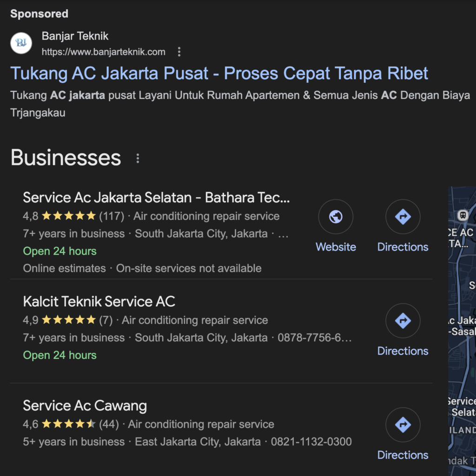Click the Sponsored label
Viewport: 476px width, 476px height.
39,13
